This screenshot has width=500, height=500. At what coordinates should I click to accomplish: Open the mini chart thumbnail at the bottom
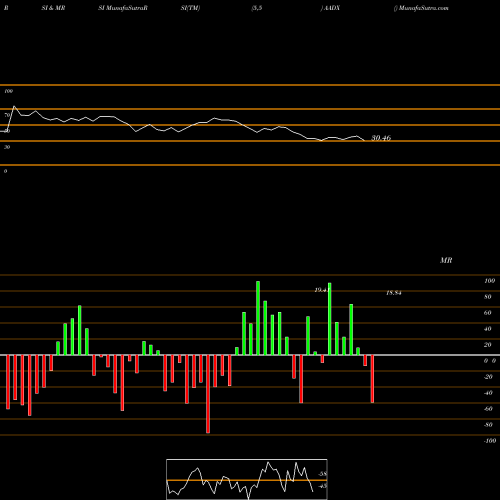click(x=247, y=479)
